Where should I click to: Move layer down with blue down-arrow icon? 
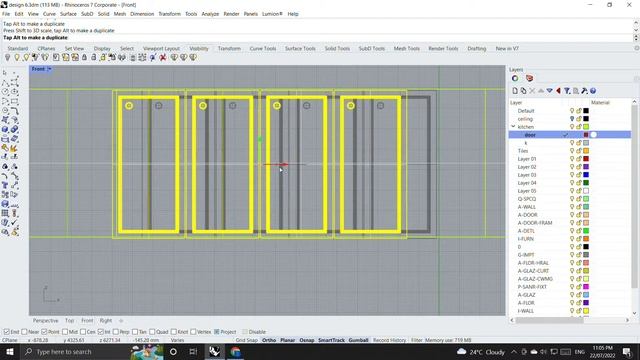tap(549, 91)
